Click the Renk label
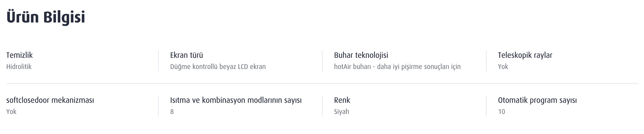The image size is (644, 134). [342, 100]
